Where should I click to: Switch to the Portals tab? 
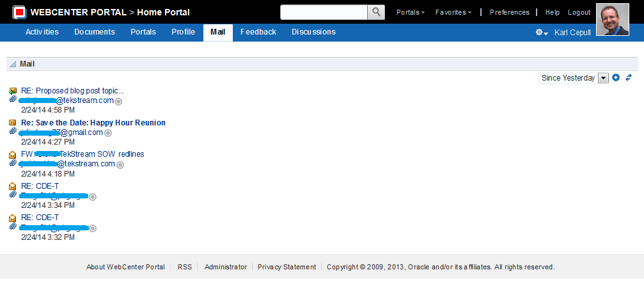point(143,32)
